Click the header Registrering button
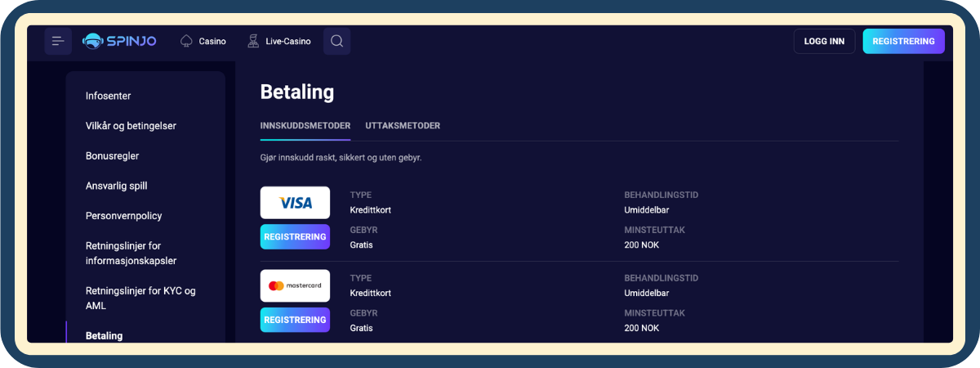This screenshot has width=980, height=368. click(904, 41)
